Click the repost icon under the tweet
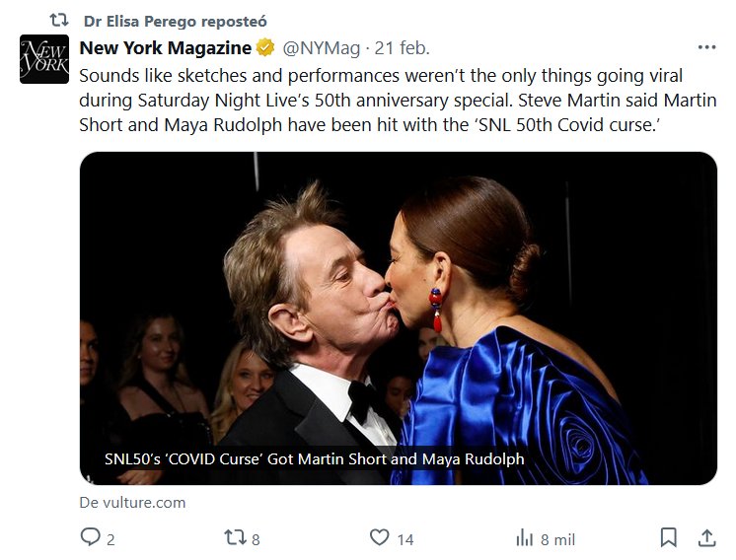Image resolution: width=736 pixels, height=560 pixels. (x=234, y=538)
